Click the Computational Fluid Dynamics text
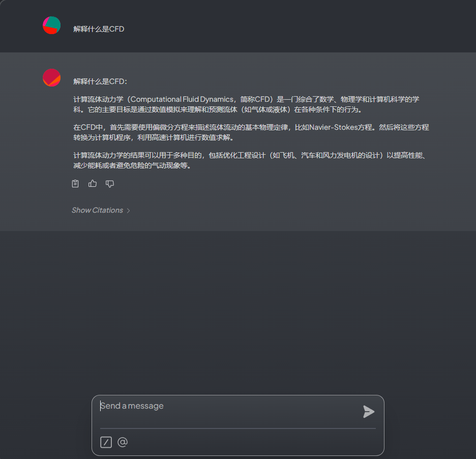The height and width of the screenshot is (459, 476). click(x=182, y=99)
